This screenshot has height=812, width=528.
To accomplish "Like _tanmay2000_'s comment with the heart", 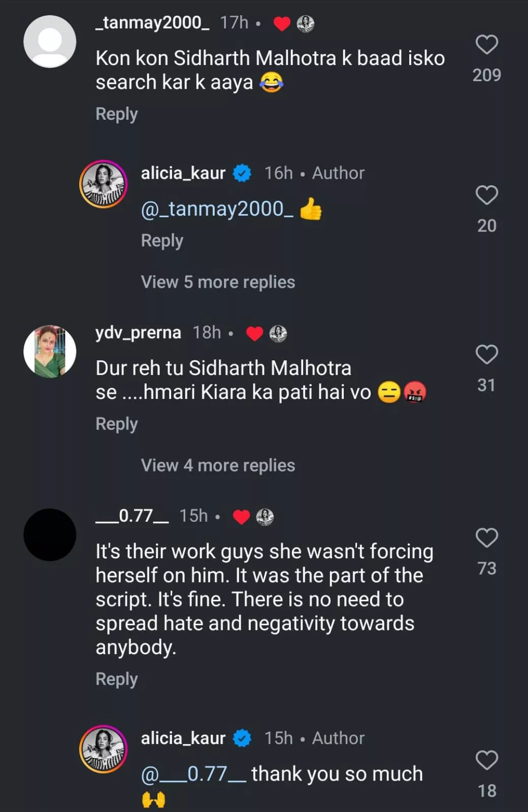I will (x=486, y=45).
